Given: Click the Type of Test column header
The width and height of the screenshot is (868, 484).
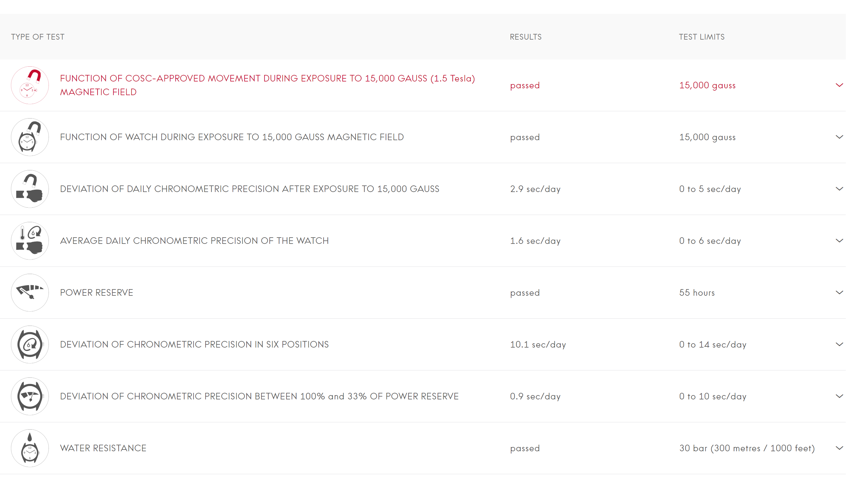Looking at the screenshot, I should coord(38,37).
